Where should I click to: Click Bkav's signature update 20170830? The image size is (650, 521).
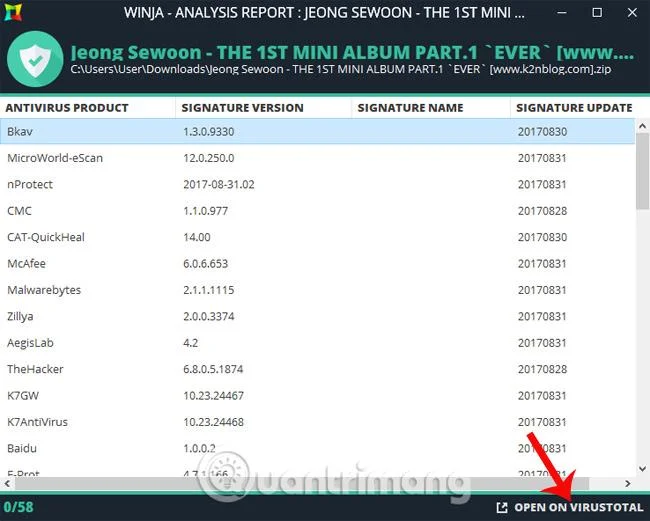coord(542,132)
